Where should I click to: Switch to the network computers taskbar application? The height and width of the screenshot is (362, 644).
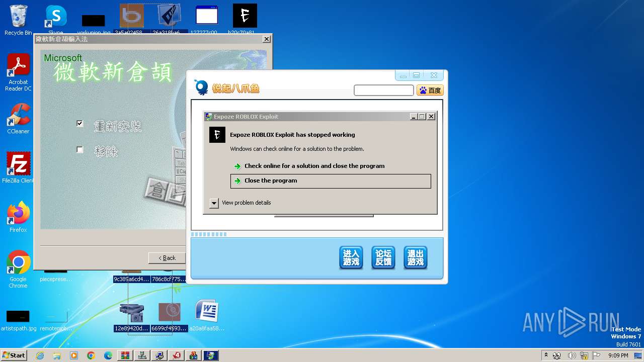(x=142, y=355)
